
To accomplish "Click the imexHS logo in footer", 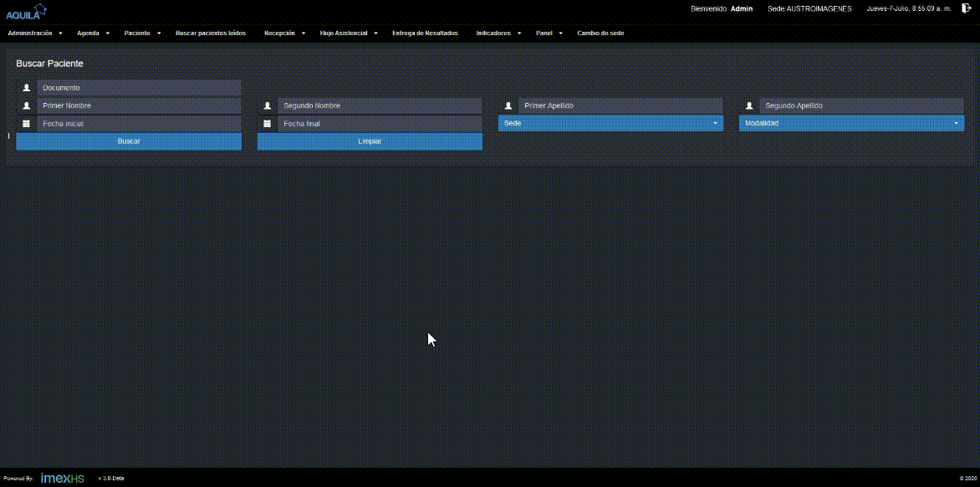I will [63, 478].
